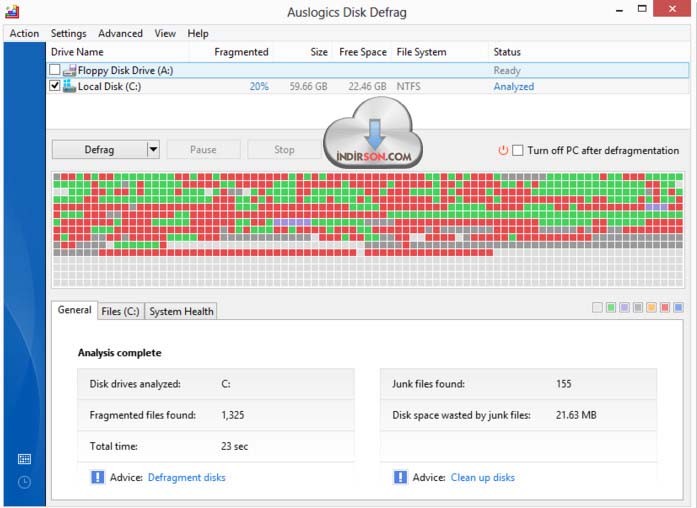
Task: Select the General tab
Action: pyautogui.click(x=74, y=310)
